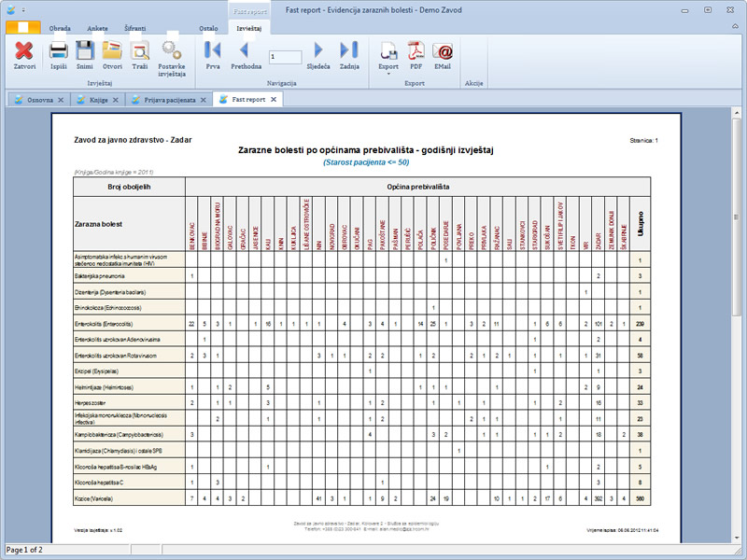The image size is (747, 560).
Task: Open the orange application menu button
Action: tap(22, 28)
